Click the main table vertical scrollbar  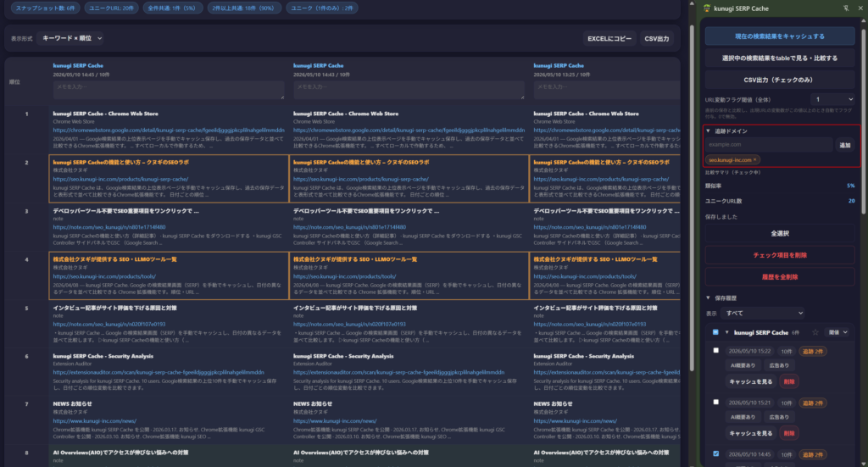(692, 197)
